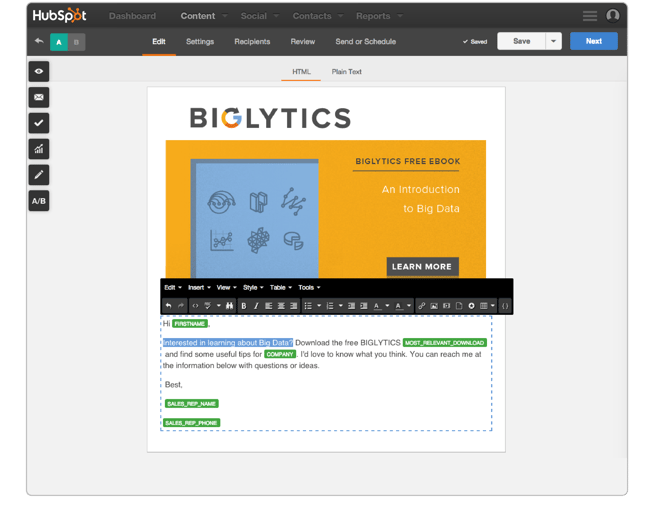
Task: Expand the Save button dropdown arrow
Action: [x=553, y=41]
